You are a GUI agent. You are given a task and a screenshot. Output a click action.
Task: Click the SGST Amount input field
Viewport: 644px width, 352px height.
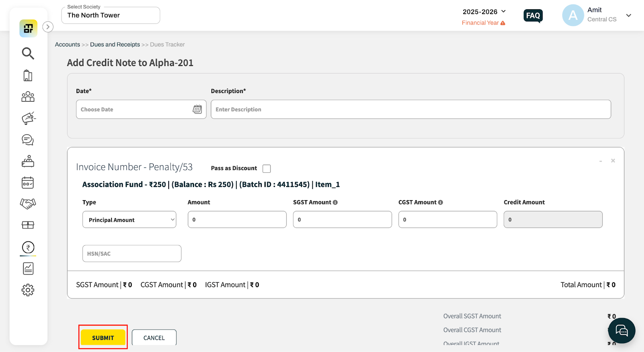pos(343,219)
